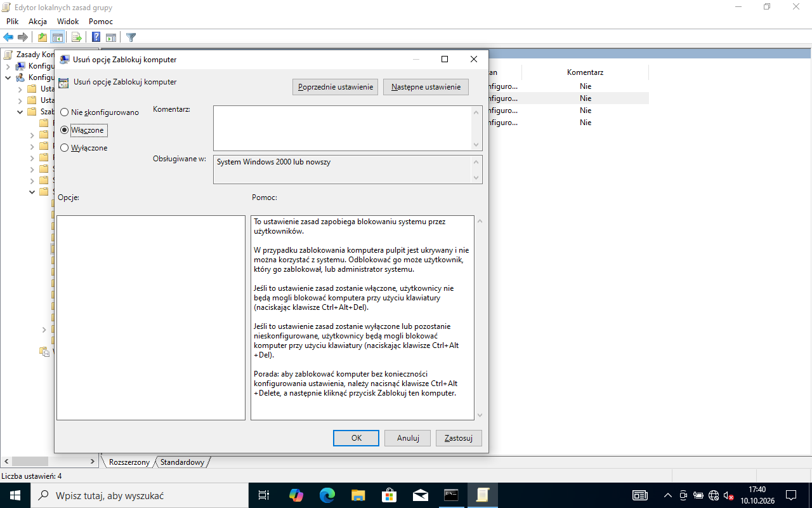Click the Anuluj button
Image resolution: width=812 pixels, height=508 pixels.
[409, 438]
